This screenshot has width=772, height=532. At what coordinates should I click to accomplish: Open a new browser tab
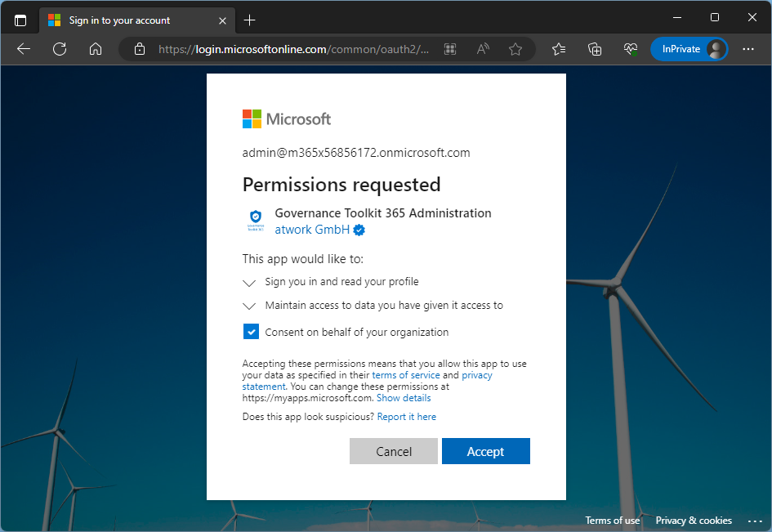250,20
